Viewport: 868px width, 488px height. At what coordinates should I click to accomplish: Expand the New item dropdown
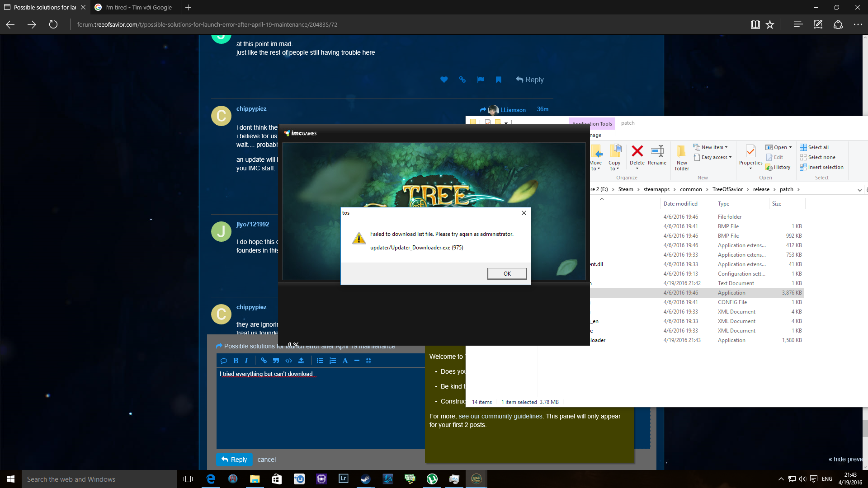714,147
